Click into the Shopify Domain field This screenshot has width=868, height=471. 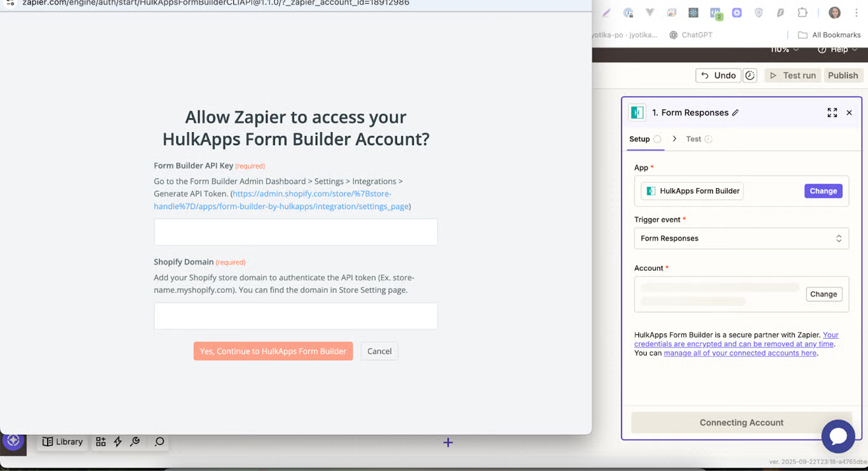point(295,316)
